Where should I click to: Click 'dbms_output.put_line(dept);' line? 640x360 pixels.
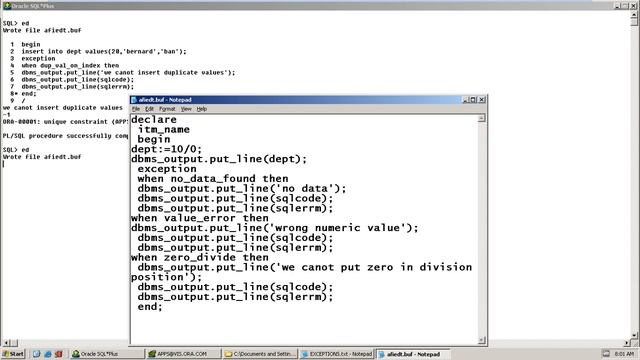point(219,159)
